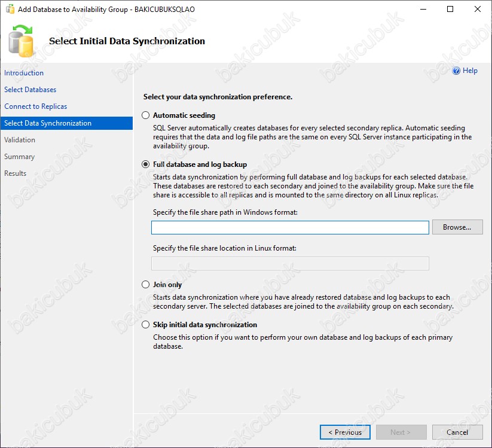Select the Automatic seeding radio button
Screen dimensions: 492x448
pyautogui.click(x=146, y=115)
